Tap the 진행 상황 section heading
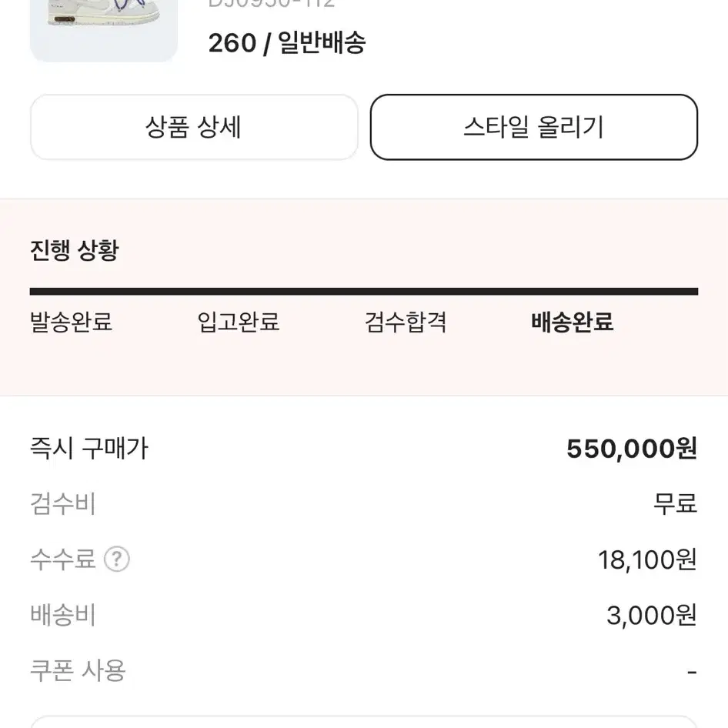Image resolution: width=728 pixels, height=728 pixels. (75, 250)
